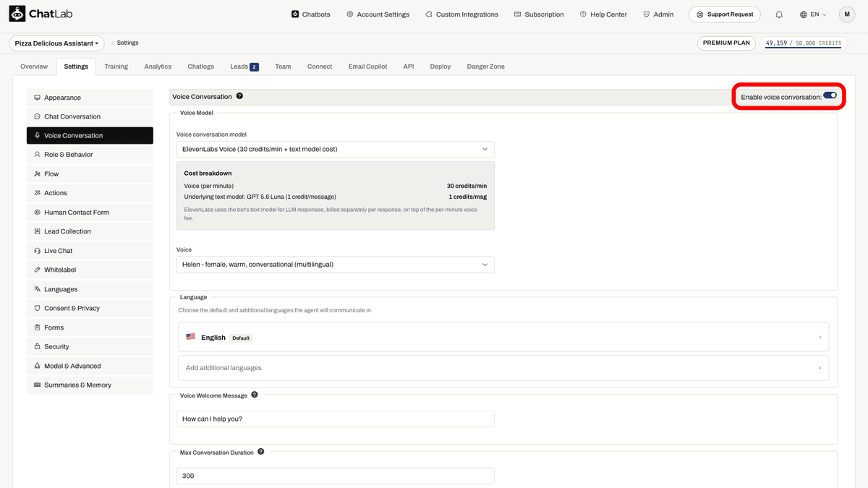Click the person icon for Role & Behavior
This screenshot has height=488, width=868.
coord(37,155)
